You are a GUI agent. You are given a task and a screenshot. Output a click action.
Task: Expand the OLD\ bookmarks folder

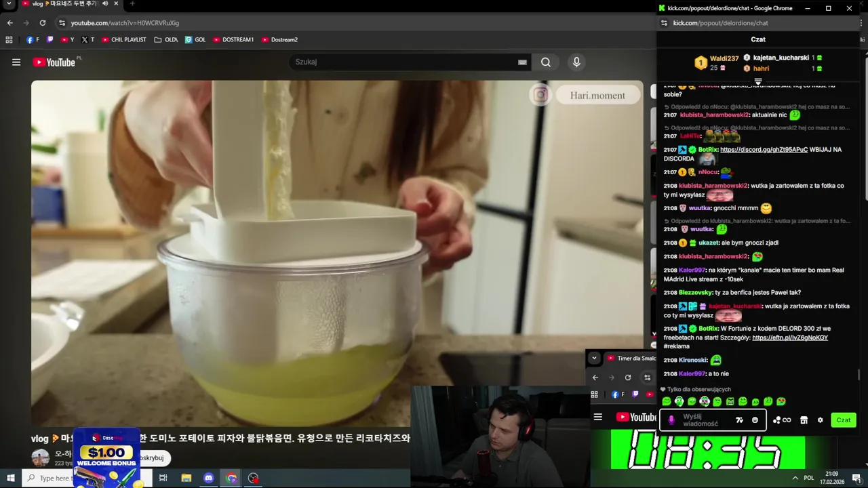click(x=166, y=40)
